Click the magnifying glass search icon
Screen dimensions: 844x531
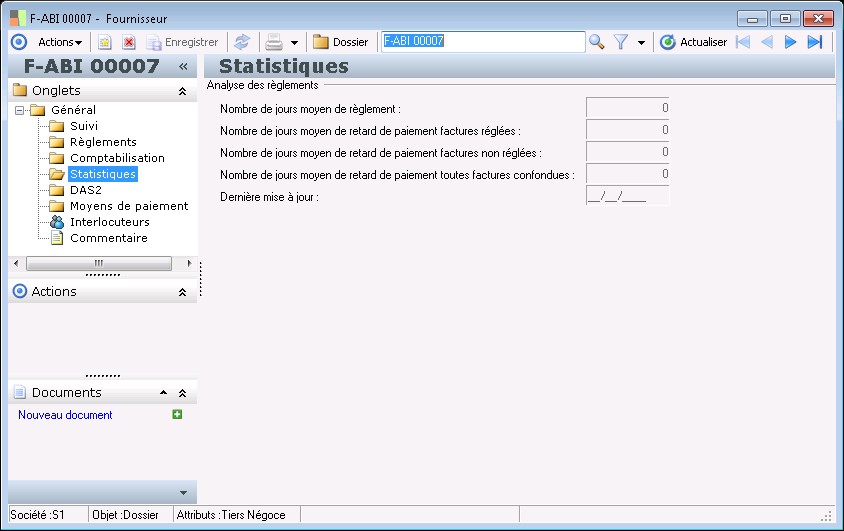coord(596,42)
